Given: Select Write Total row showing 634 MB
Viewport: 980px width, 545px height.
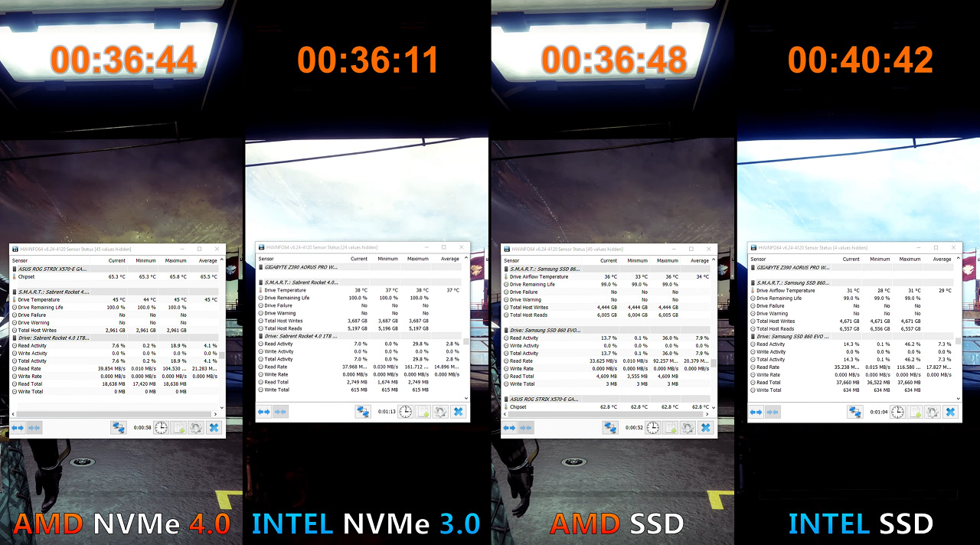Looking at the screenshot, I should pyautogui.click(x=853, y=390).
